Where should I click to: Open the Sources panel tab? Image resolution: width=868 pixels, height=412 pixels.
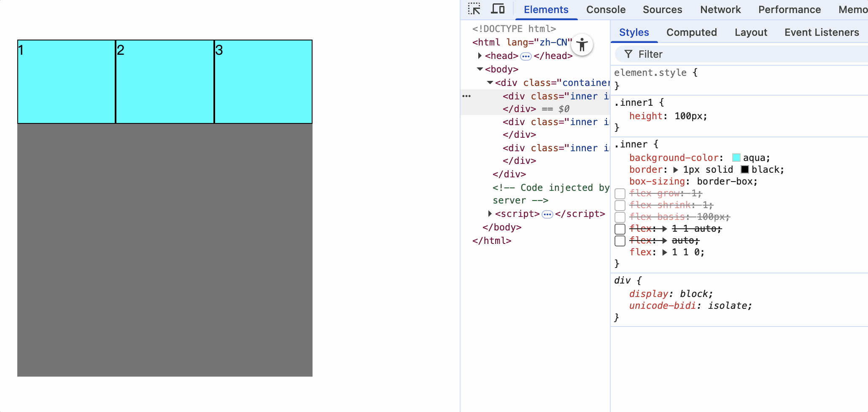click(x=663, y=10)
